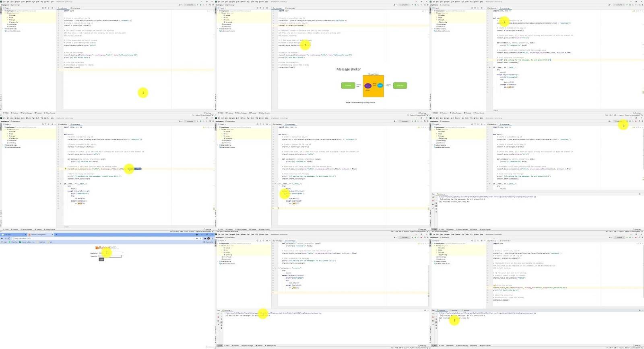Open the Reading list button in Chrome
Viewport: 644px width, 349px height.
click(208, 242)
